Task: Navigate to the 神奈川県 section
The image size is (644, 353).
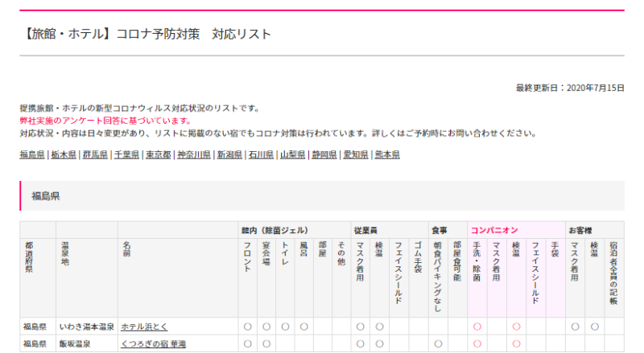Action: point(194,154)
